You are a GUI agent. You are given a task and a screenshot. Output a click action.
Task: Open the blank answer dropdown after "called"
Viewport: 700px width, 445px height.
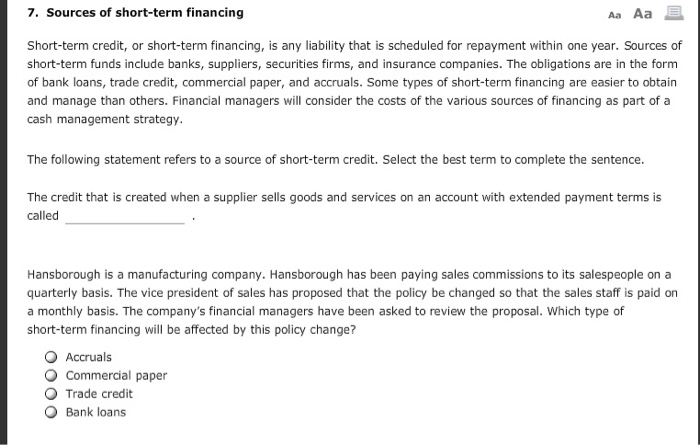pos(125,216)
